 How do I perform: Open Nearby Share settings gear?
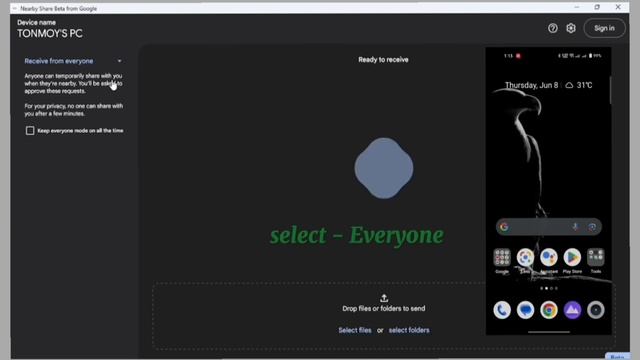tap(571, 28)
